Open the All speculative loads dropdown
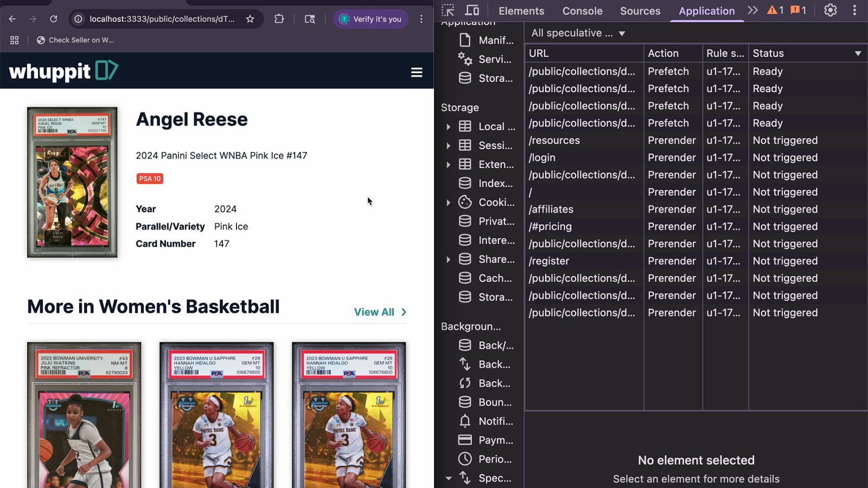 click(x=578, y=34)
